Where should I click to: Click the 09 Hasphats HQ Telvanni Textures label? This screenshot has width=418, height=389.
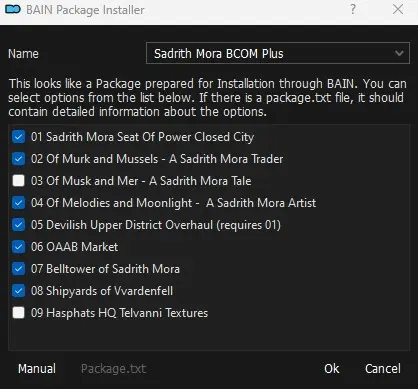tap(119, 313)
